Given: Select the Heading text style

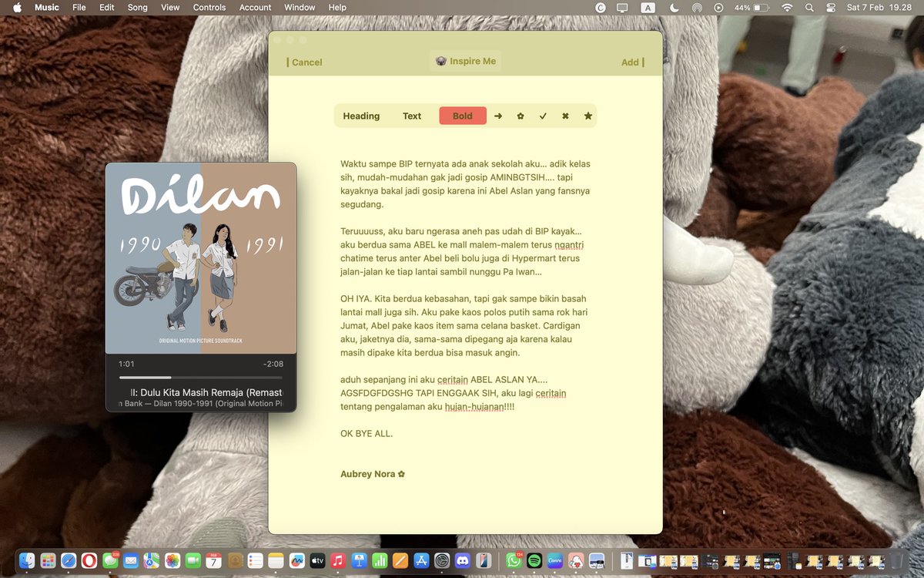Looking at the screenshot, I should pyautogui.click(x=361, y=116).
